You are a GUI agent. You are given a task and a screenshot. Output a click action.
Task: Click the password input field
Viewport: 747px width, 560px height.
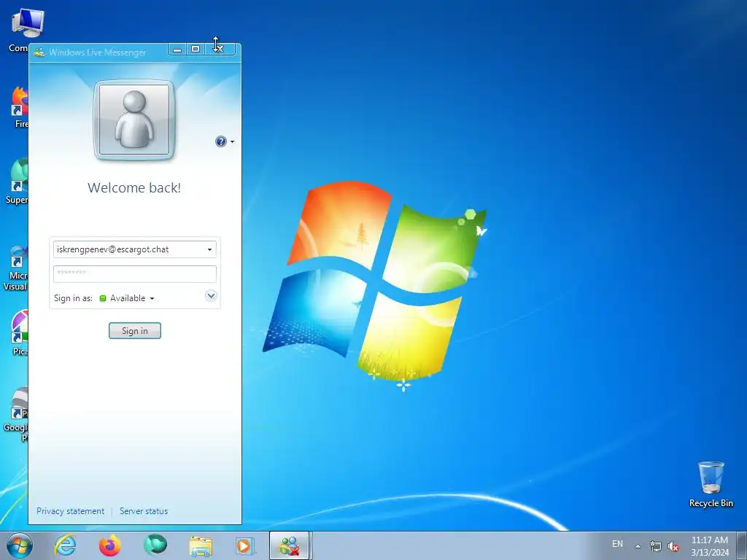[135, 274]
